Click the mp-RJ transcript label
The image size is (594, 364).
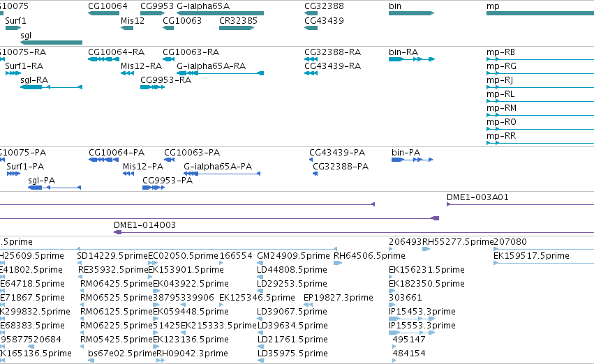pyautogui.click(x=500, y=79)
